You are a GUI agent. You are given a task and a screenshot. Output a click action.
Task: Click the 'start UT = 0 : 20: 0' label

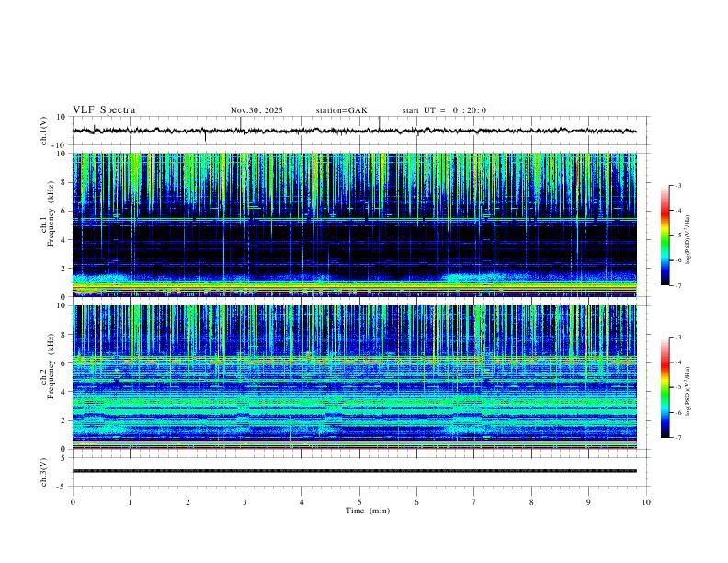coord(444,110)
